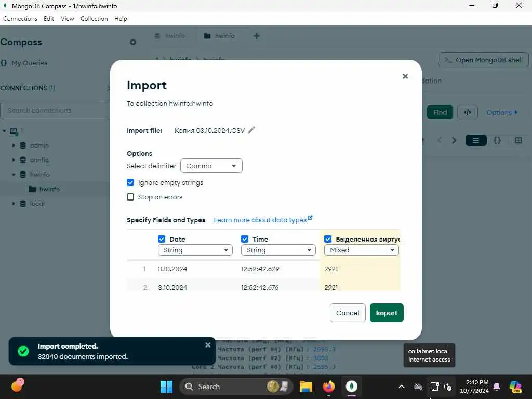Open query code export icon
Viewport: 532px width, 399px height.
[x=467, y=112]
